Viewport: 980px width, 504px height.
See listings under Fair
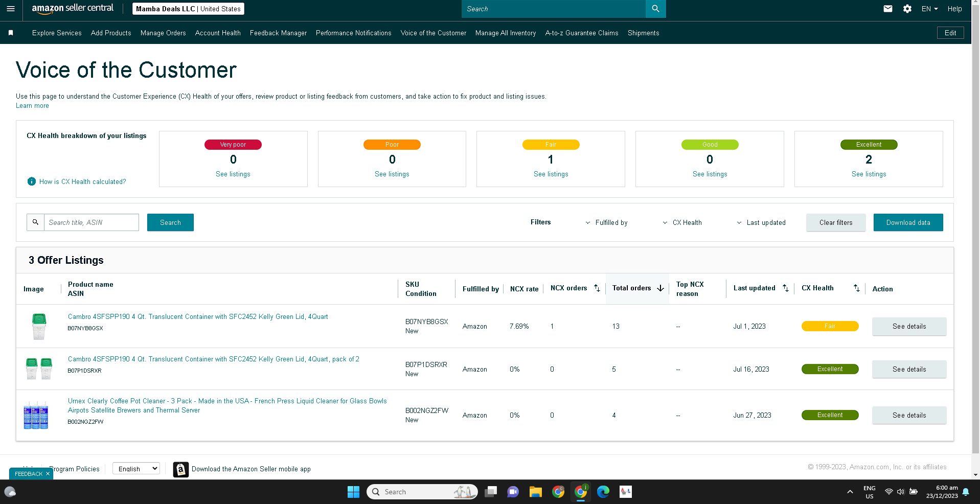click(x=551, y=174)
